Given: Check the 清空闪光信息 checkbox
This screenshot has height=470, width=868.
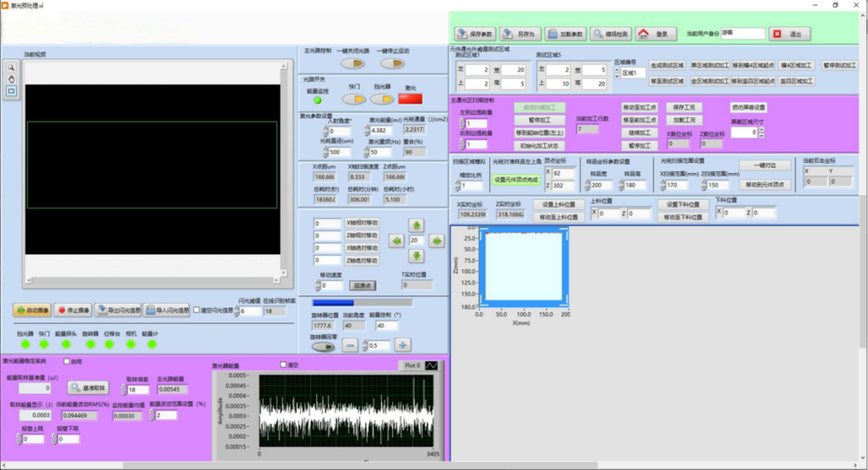Looking at the screenshot, I should click(197, 310).
